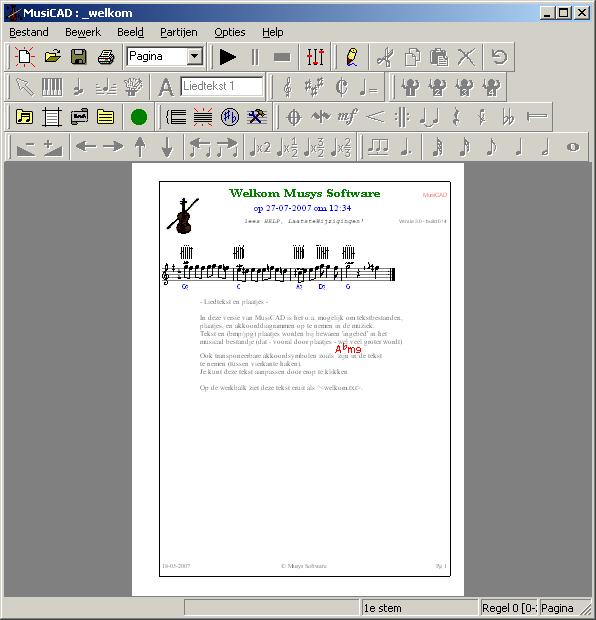This screenshot has height=620, width=596.
Task: Move down with down arrow icon
Action: point(167,147)
